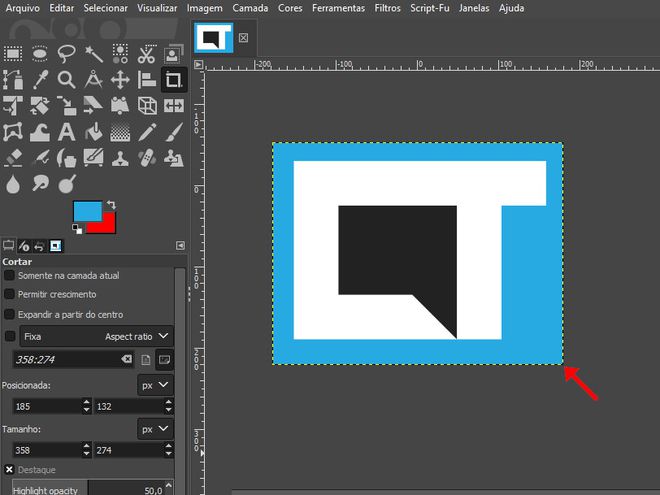Select the Alignment tool
This screenshot has width=660, height=495.
click(x=146, y=80)
